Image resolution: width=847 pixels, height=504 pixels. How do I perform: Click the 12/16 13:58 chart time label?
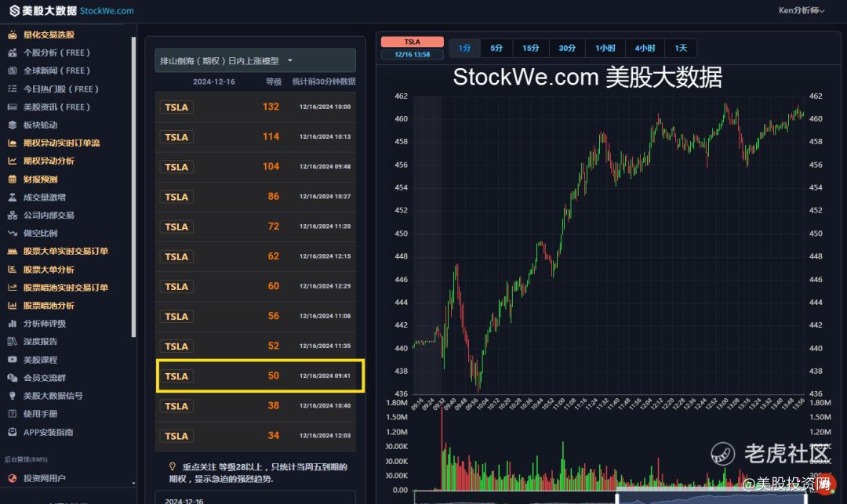[413, 55]
